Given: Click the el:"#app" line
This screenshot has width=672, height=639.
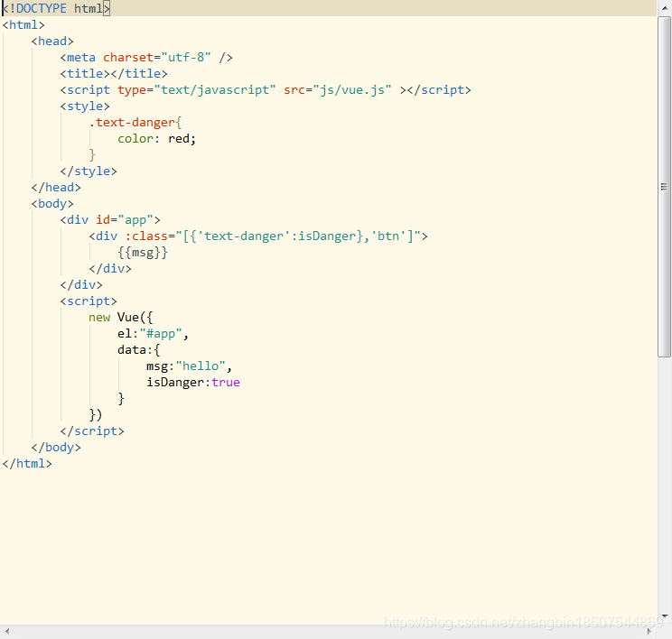Looking at the screenshot, I should tap(153, 334).
